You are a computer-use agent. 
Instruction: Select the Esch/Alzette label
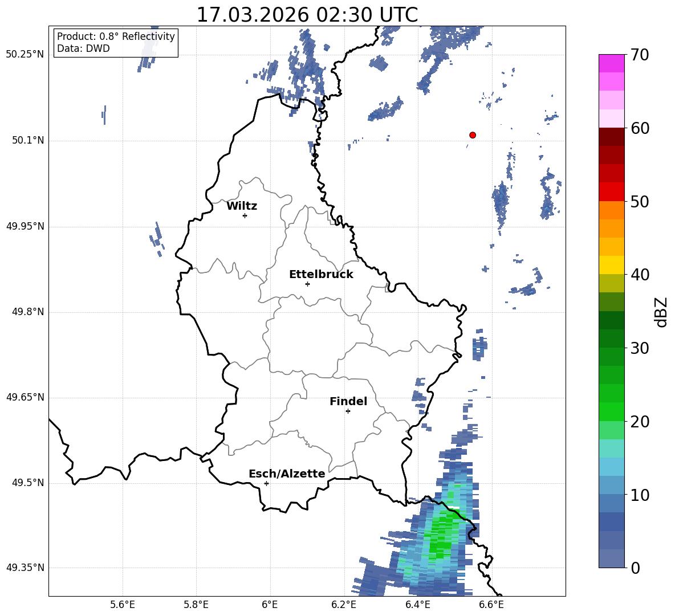point(287,474)
